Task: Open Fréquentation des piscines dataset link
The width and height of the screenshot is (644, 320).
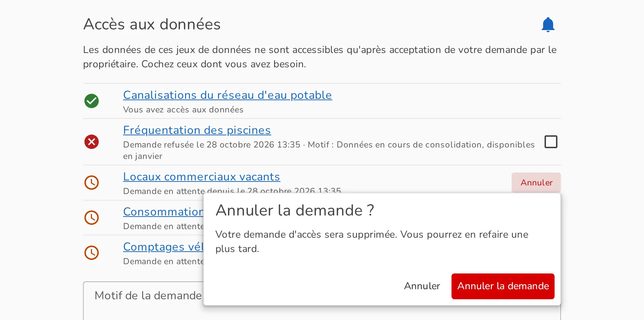Action: click(x=197, y=130)
